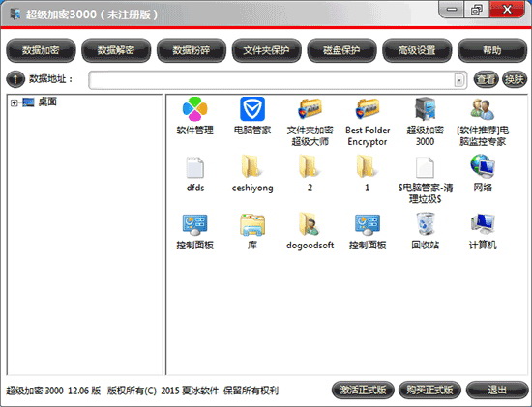Click the up-arrow button beside 数据地址
The image size is (532, 407).
click(15, 79)
